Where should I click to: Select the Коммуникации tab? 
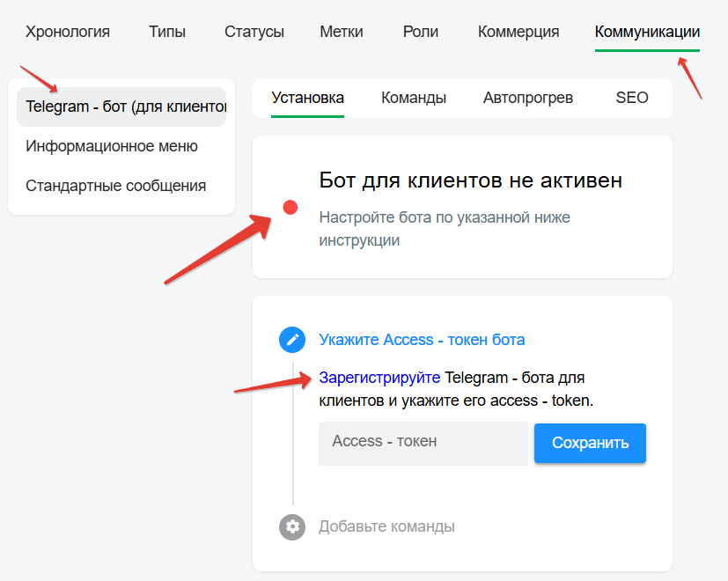647,32
